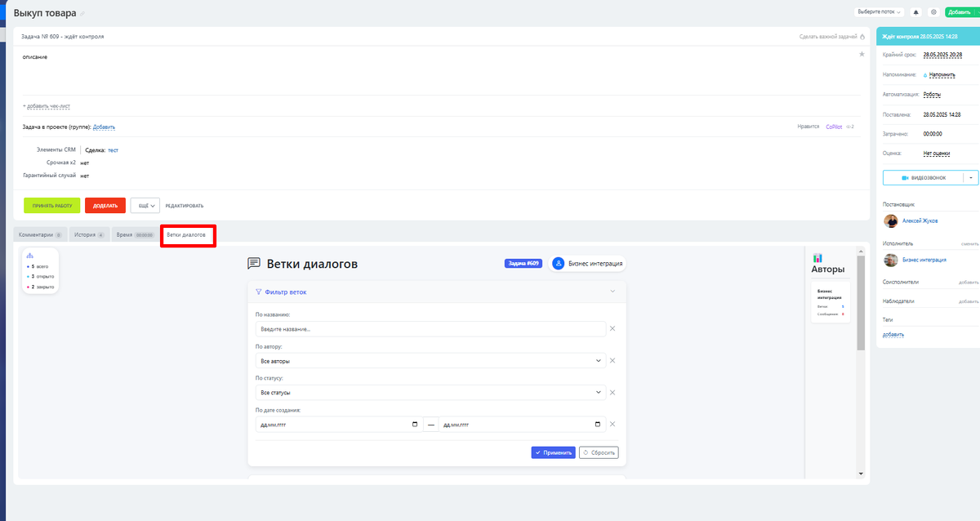Click Сделать важной задачей text
The width and height of the screenshot is (980, 521).
(x=828, y=37)
